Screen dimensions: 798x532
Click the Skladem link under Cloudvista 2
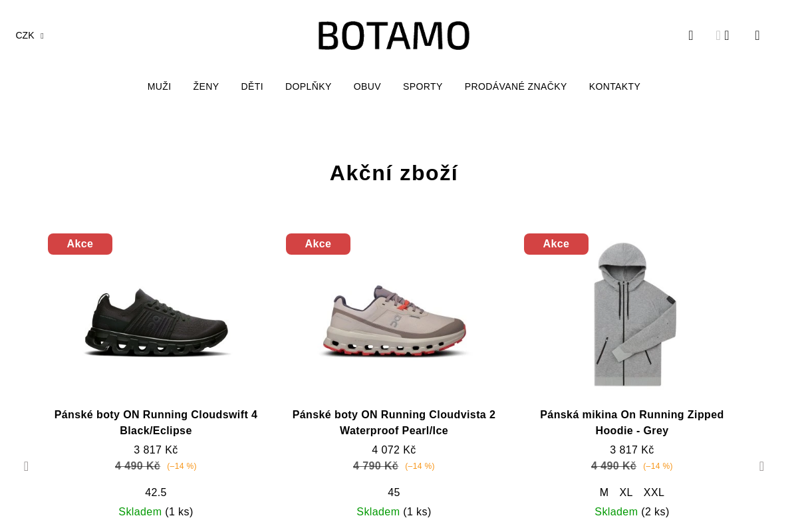coord(378,511)
